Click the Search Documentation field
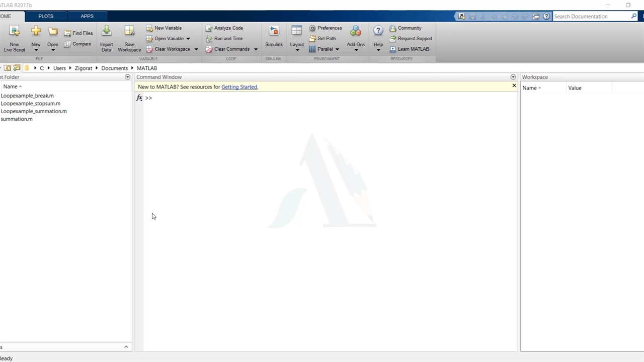This screenshot has width=644, height=362. pyautogui.click(x=591, y=17)
